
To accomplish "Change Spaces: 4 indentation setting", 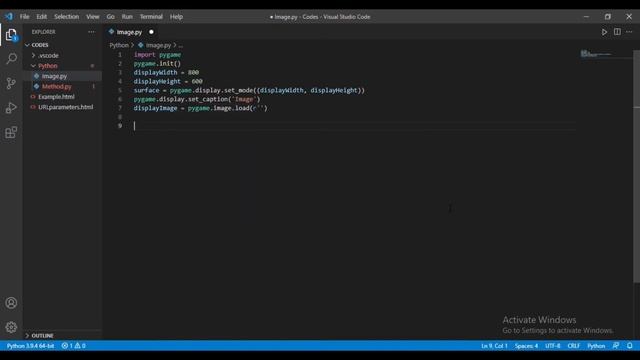I will (x=526, y=346).
